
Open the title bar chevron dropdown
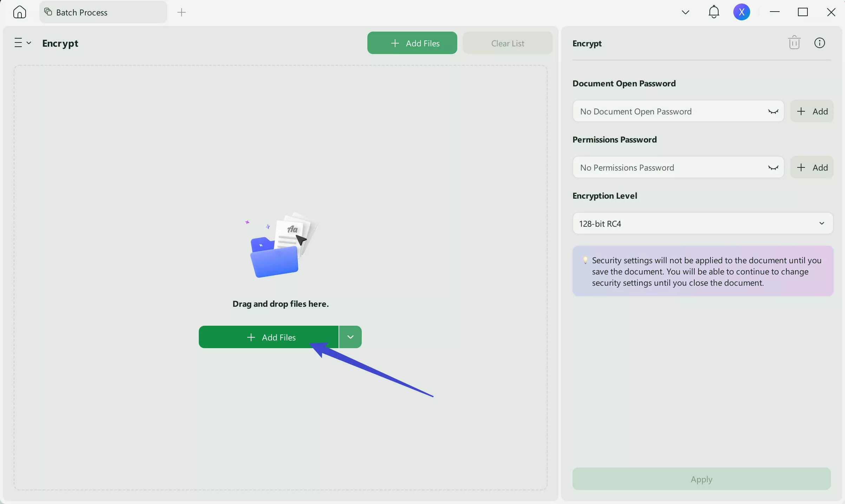(685, 12)
